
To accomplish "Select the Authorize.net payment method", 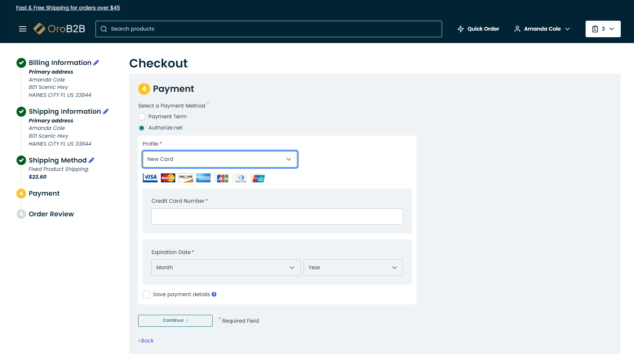I will (142, 128).
